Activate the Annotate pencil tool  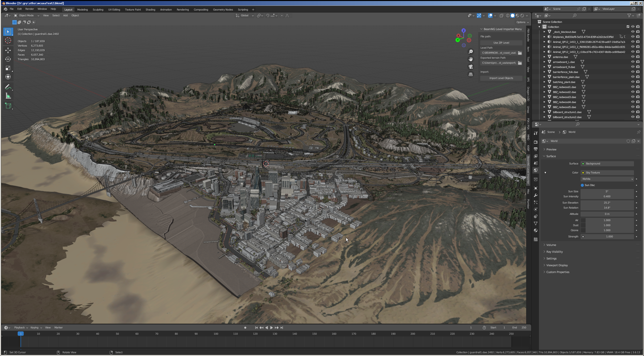tap(8, 87)
